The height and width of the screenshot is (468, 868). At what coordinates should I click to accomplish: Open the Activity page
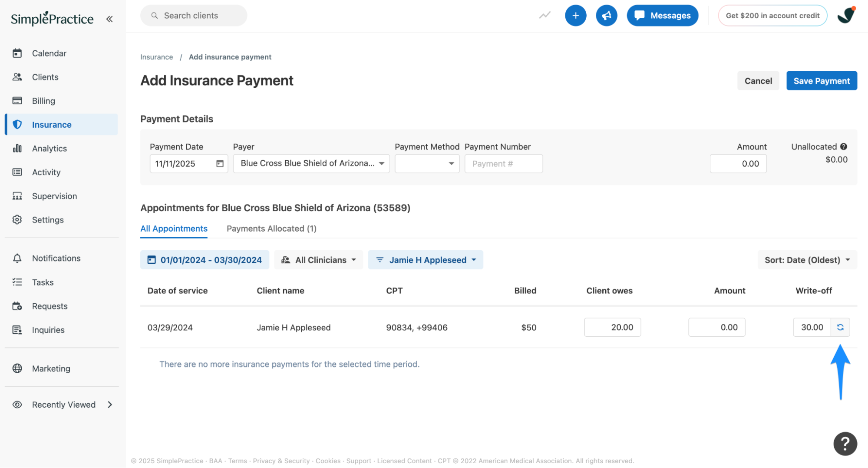point(61,172)
